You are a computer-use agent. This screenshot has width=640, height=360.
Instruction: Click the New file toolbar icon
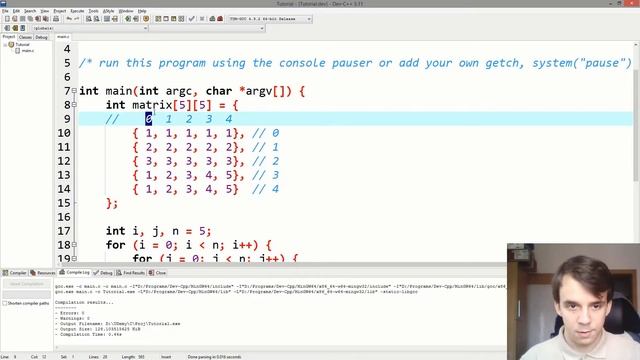click(7, 19)
